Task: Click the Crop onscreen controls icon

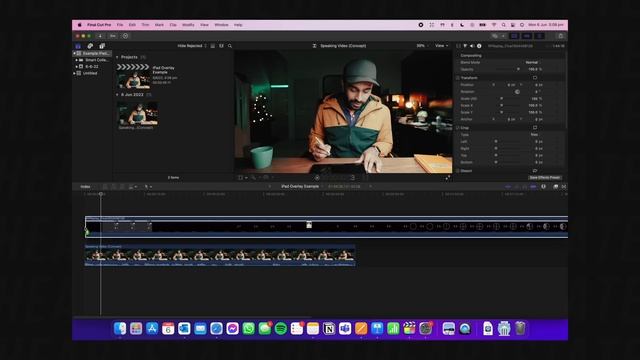Action: [x=535, y=128]
